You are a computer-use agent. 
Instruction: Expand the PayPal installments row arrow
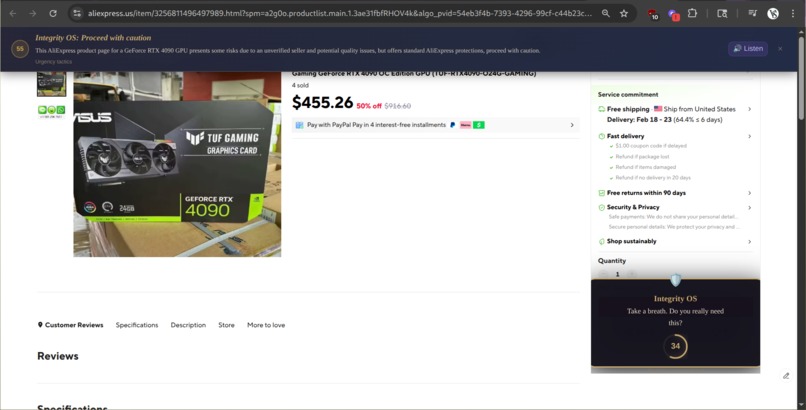click(572, 125)
